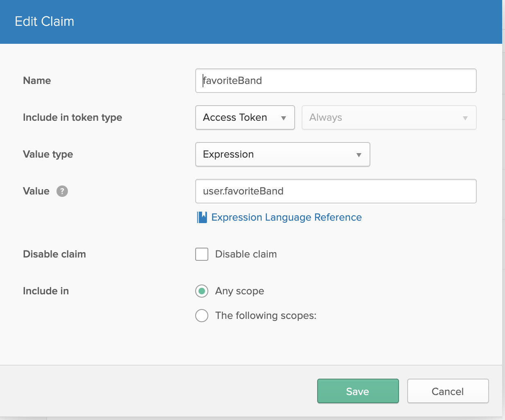Cancel editing the claim
The image size is (505, 420).
[x=448, y=391]
